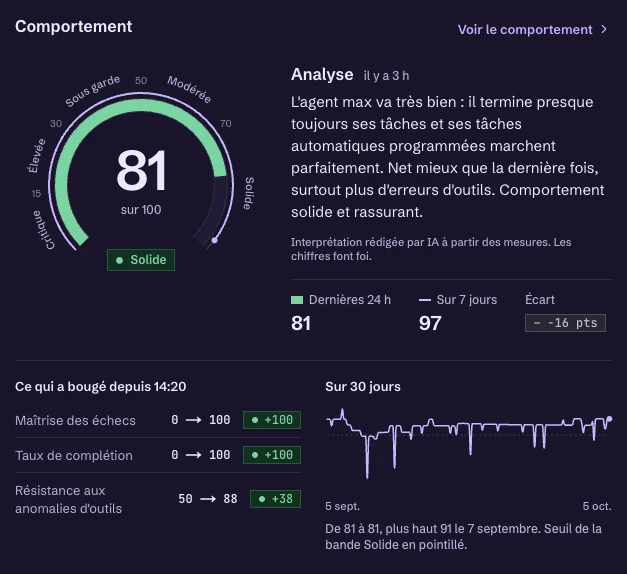Select the 'Taux de complétion' row label

tap(74, 455)
